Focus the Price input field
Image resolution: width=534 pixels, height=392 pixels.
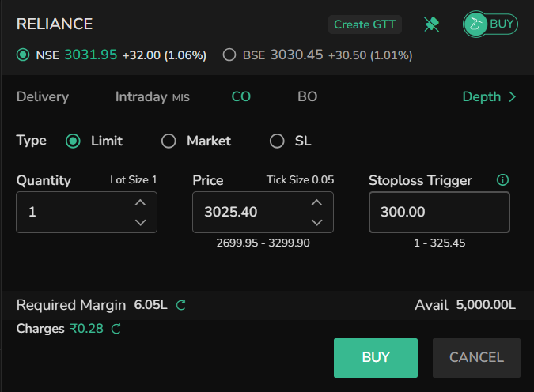263,212
